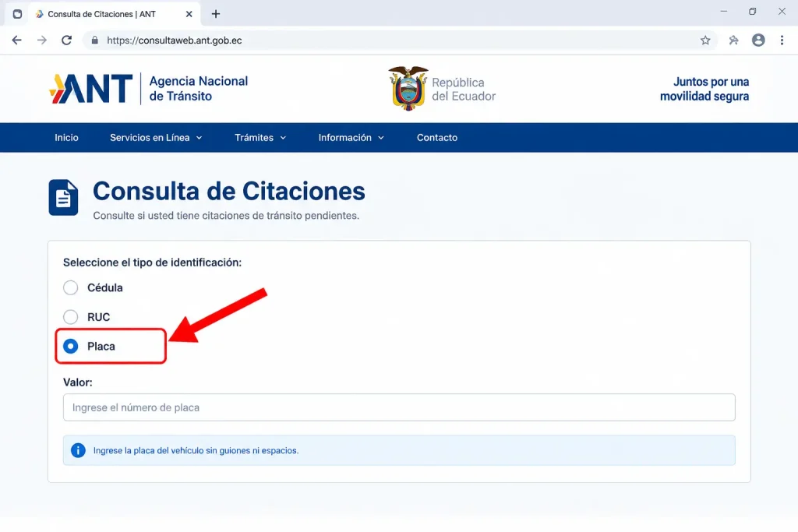The width and height of the screenshot is (798, 532).
Task: Minimize the browser window
Action: [724, 11]
